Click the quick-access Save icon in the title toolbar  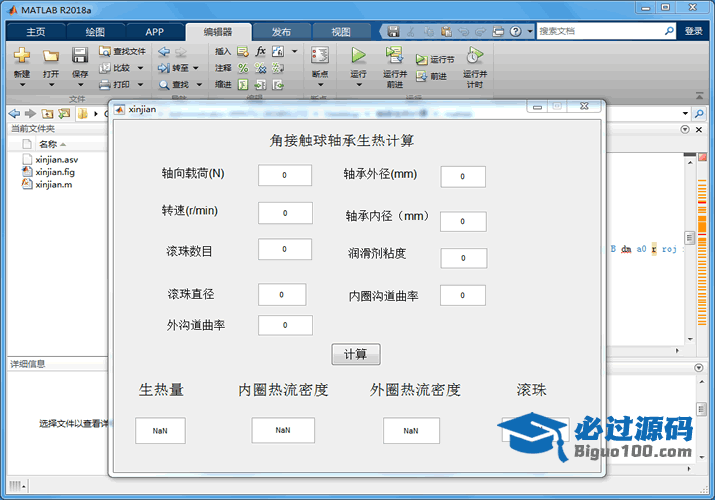[x=394, y=31]
